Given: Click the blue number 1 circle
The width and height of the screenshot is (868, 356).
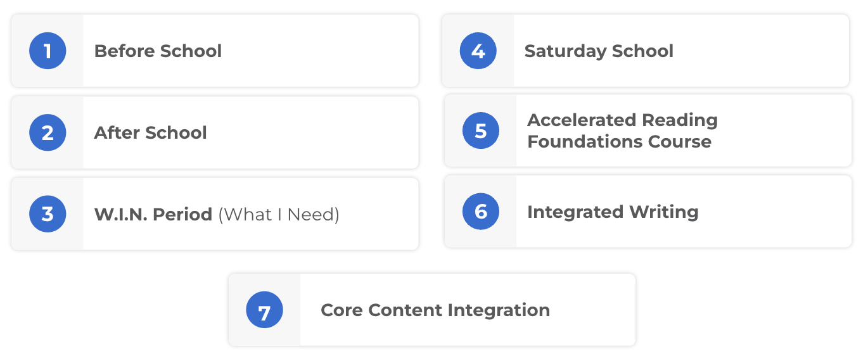Looking at the screenshot, I should 48,51.
